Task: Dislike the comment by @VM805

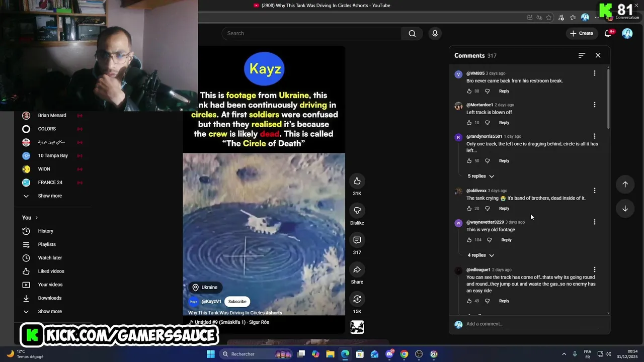Action: pos(487,91)
